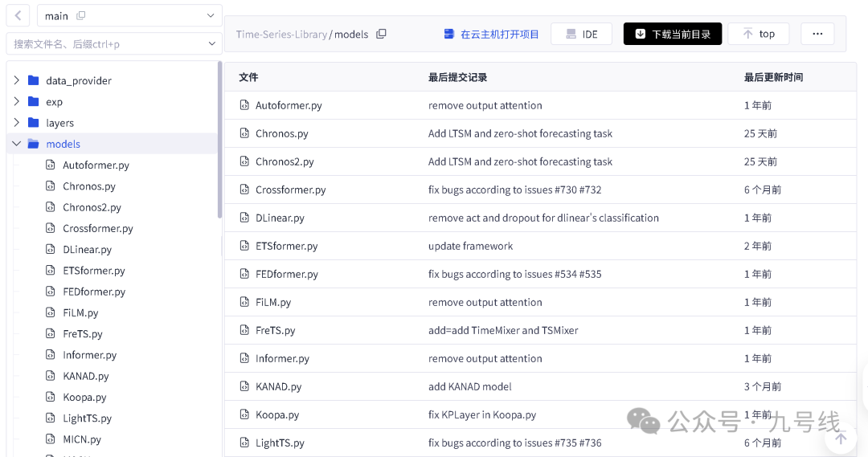Open the three-dot more options menu

(x=817, y=34)
